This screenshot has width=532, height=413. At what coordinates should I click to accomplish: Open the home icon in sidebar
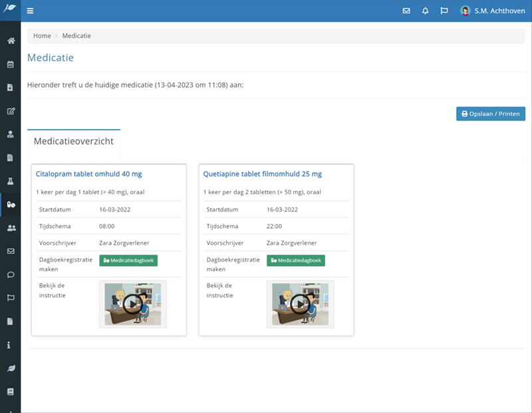(x=11, y=41)
